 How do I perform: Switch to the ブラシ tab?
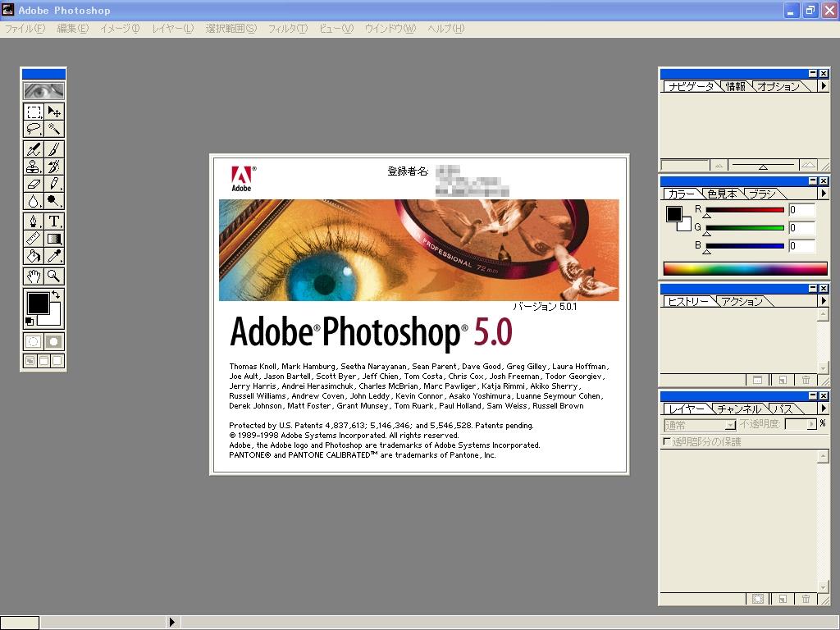pyautogui.click(x=762, y=194)
